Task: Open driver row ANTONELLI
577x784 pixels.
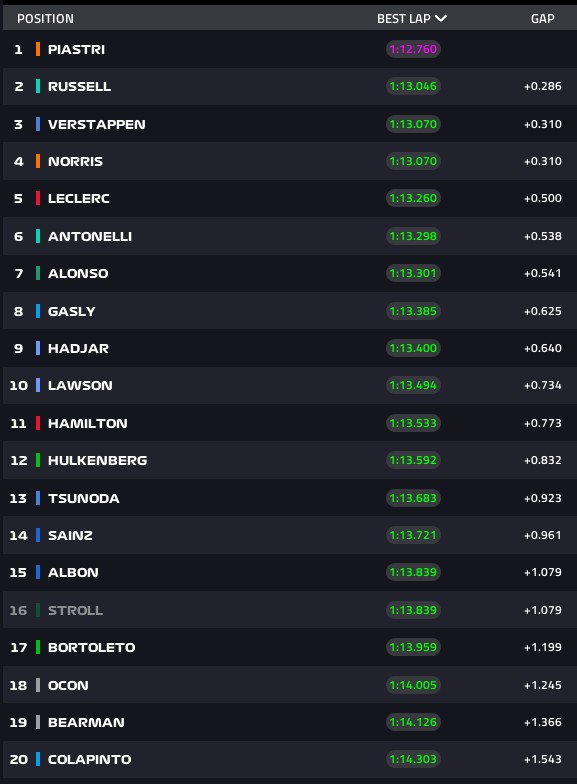Action: pos(290,236)
